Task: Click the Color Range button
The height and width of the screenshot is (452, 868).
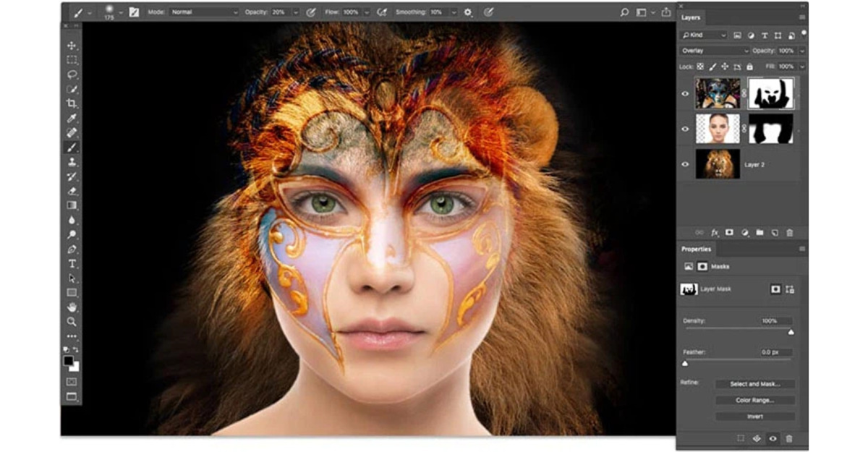Action: [755, 400]
